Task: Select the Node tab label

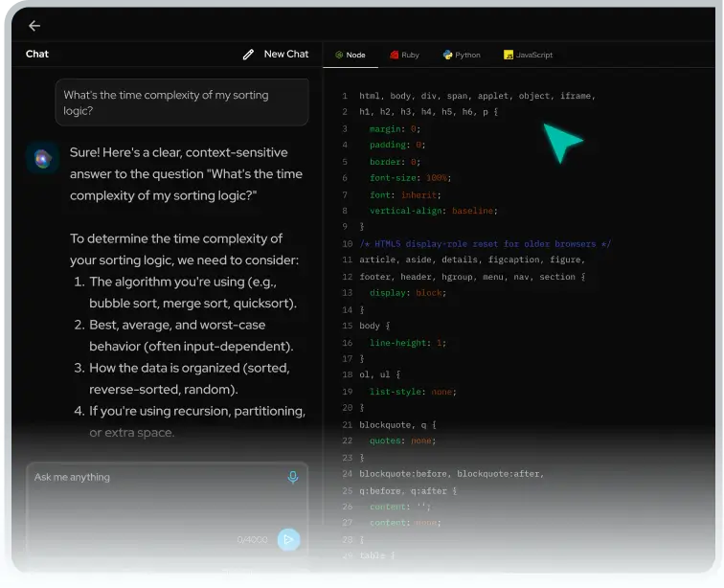Action: pyautogui.click(x=355, y=55)
